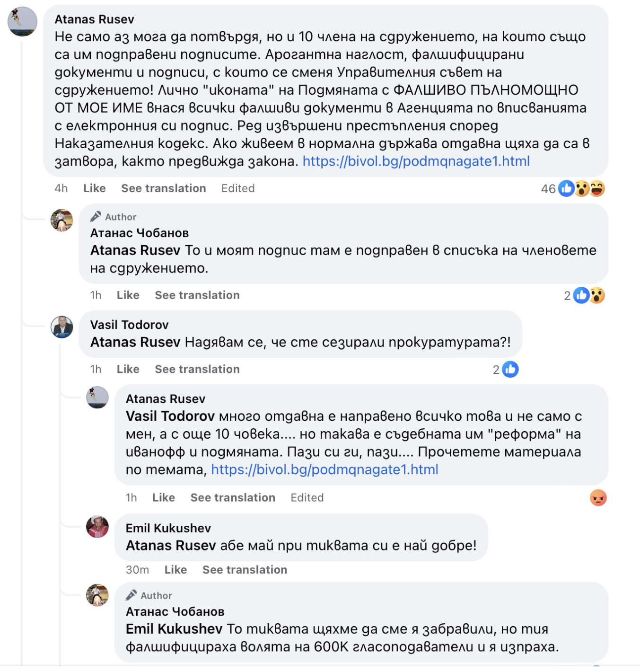Screen dimensions: 640x672
Task: Click the angry reaction emoji icon
Action: (x=598, y=498)
